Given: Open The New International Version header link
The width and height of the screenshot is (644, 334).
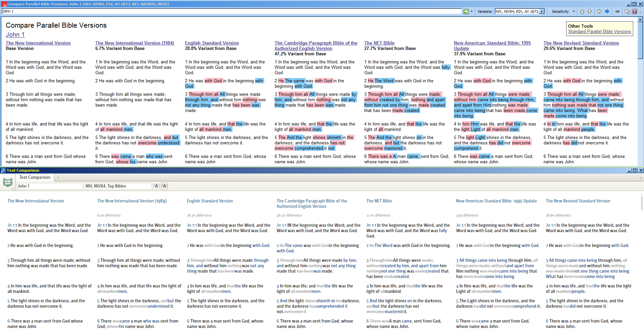Looking at the screenshot, I should pyautogui.click(x=38, y=43).
